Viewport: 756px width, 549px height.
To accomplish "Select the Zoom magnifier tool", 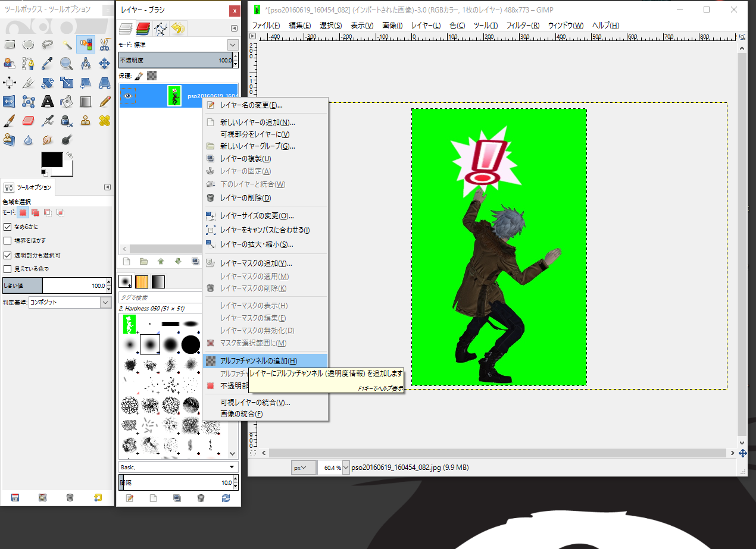I will [x=67, y=64].
